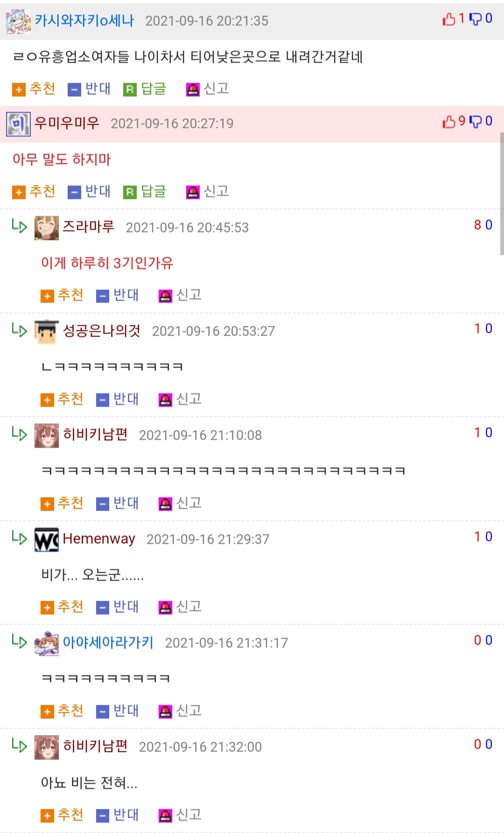Open the username link 즈라마루

pyautogui.click(x=89, y=227)
